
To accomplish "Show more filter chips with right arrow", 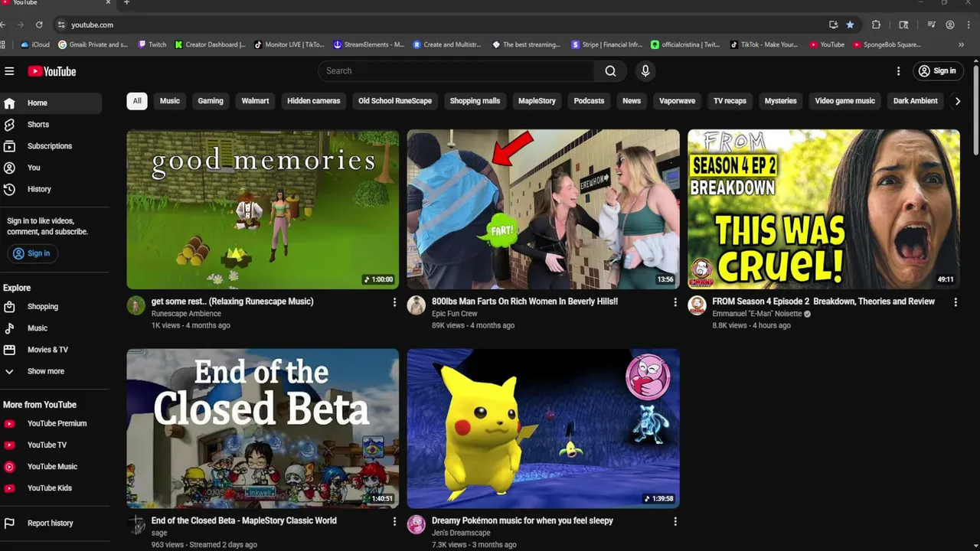I will [x=957, y=101].
